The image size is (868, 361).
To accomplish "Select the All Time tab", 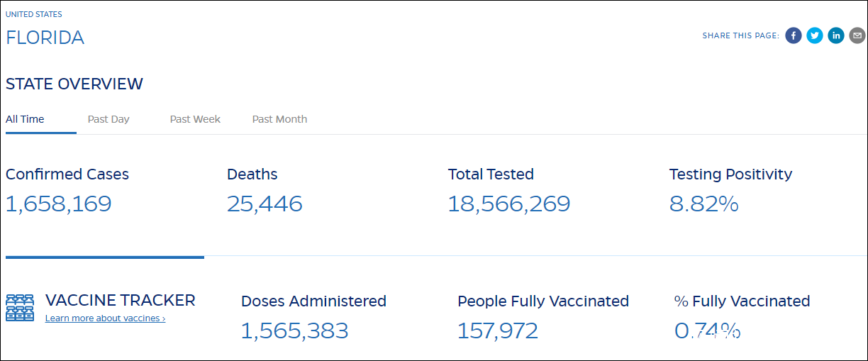I will tap(25, 119).
